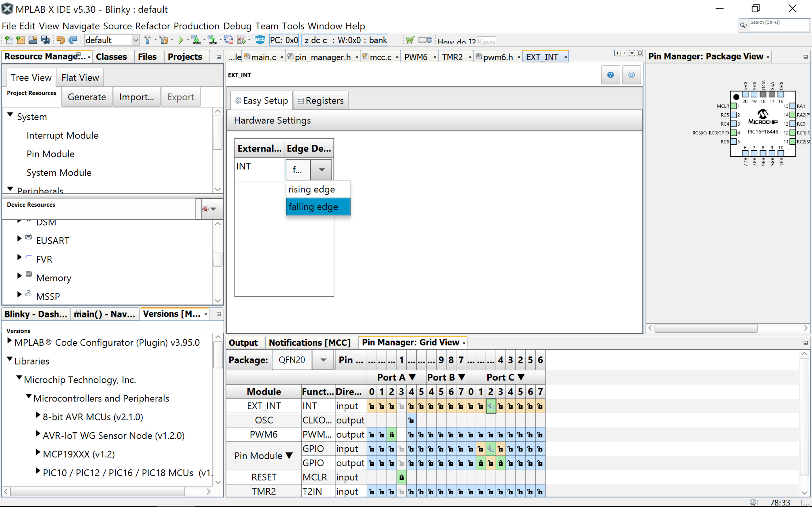
Task: Minimize the Pin Manager: Package View panel
Action: click(x=805, y=57)
